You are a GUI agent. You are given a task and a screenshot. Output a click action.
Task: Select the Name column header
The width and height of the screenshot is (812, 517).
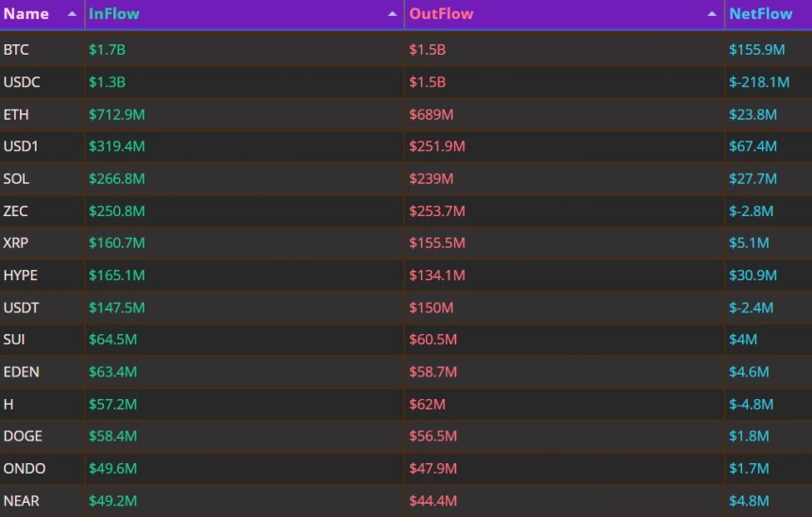25,13
